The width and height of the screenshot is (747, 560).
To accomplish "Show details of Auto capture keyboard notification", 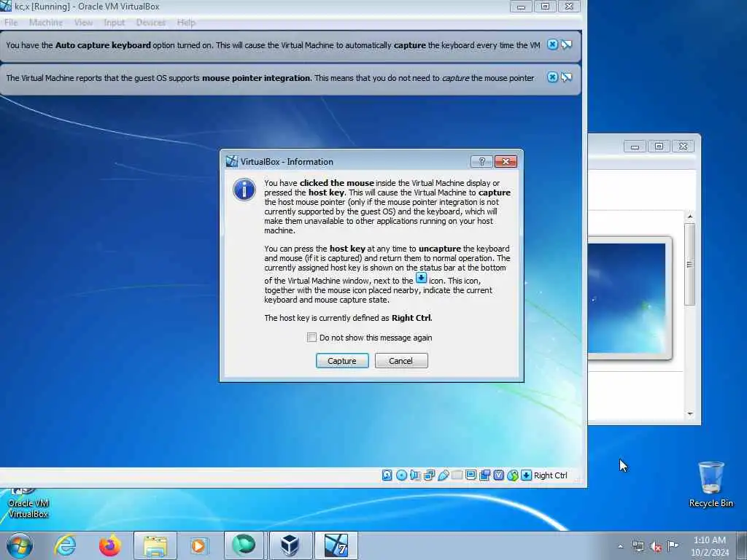I will click(566, 44).
